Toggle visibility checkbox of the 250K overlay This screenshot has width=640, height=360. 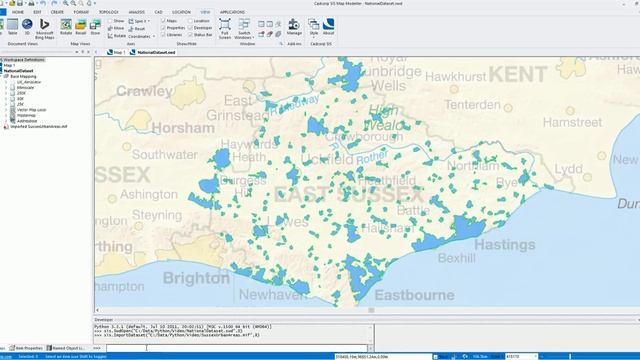coord(13,93)
